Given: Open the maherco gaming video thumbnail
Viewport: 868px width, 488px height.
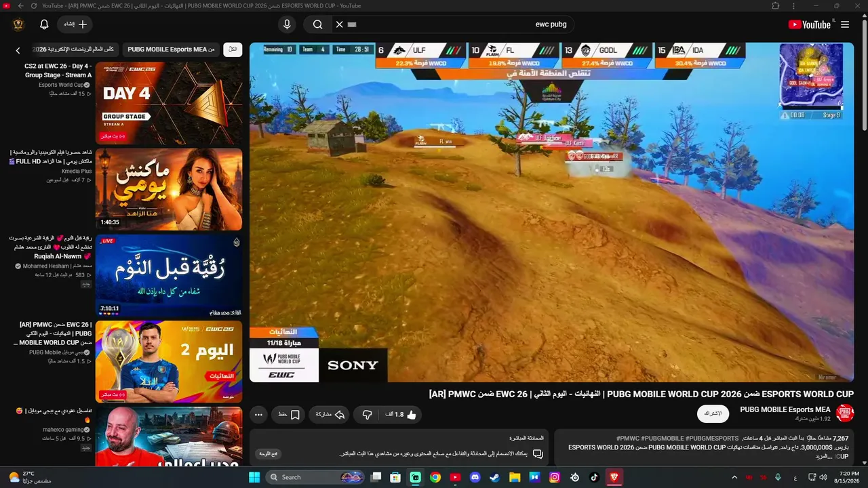Looking at the screenshot, I should (169, 436).
